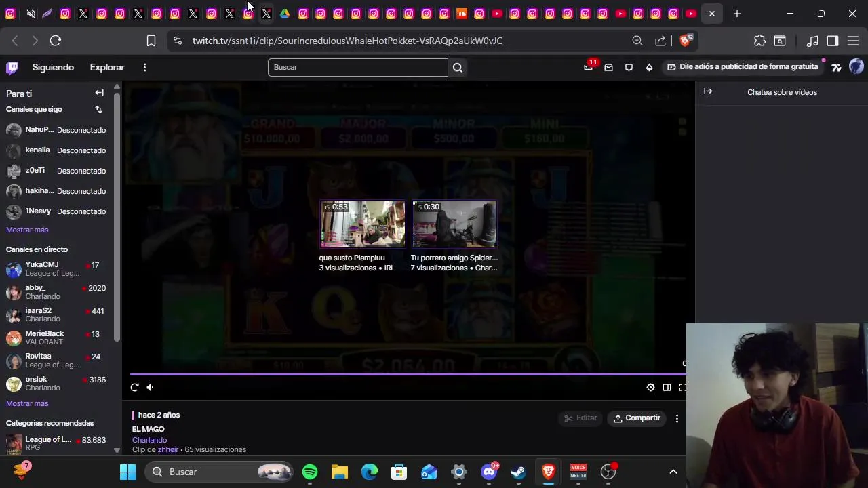868x488 pixels.
Task: Click the address bar URL
Action: 349,41
